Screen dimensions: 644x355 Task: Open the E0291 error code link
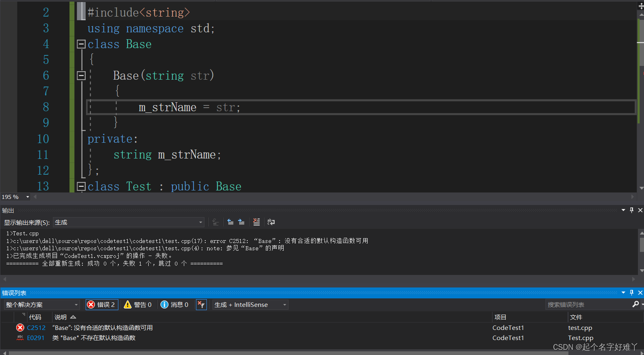(36, 338)
